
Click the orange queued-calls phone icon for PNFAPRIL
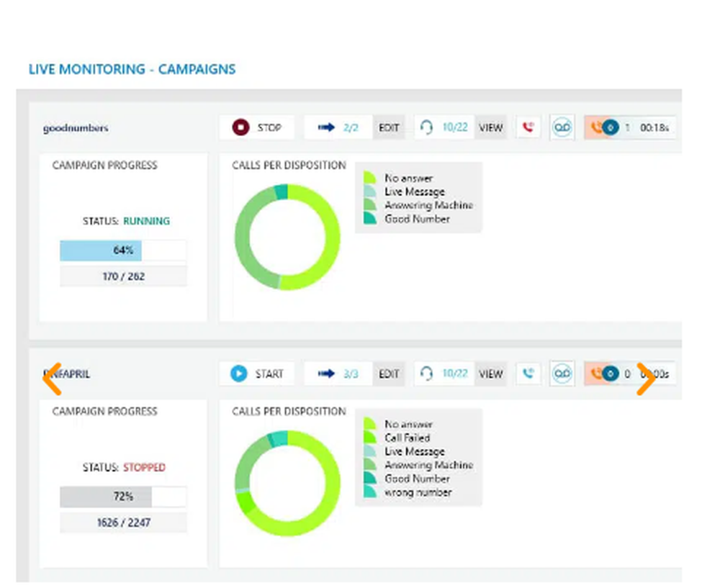point(596,374)
